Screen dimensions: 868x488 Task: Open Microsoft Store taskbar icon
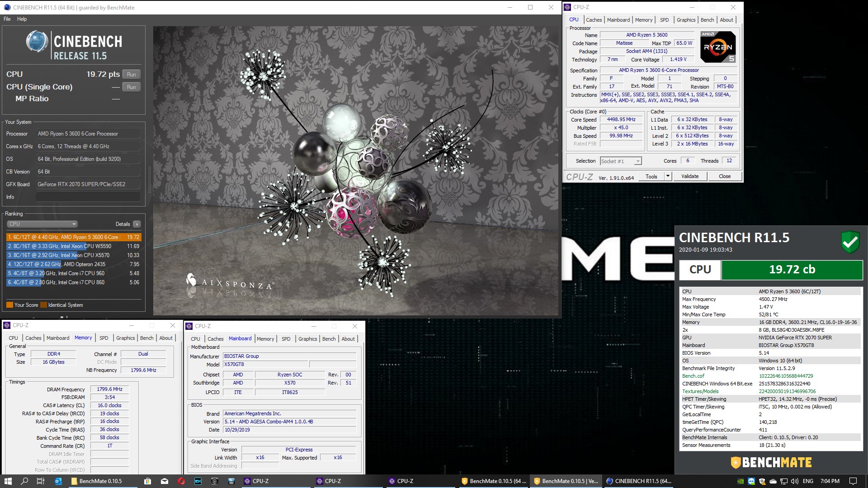click(147, 481)
